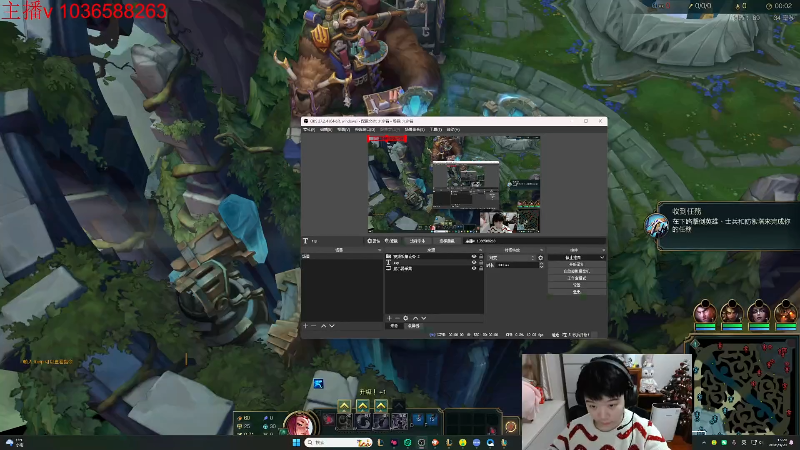Toggle lock on the first source row
Viewport: 800px width, 450px height.
coord(481,257)
